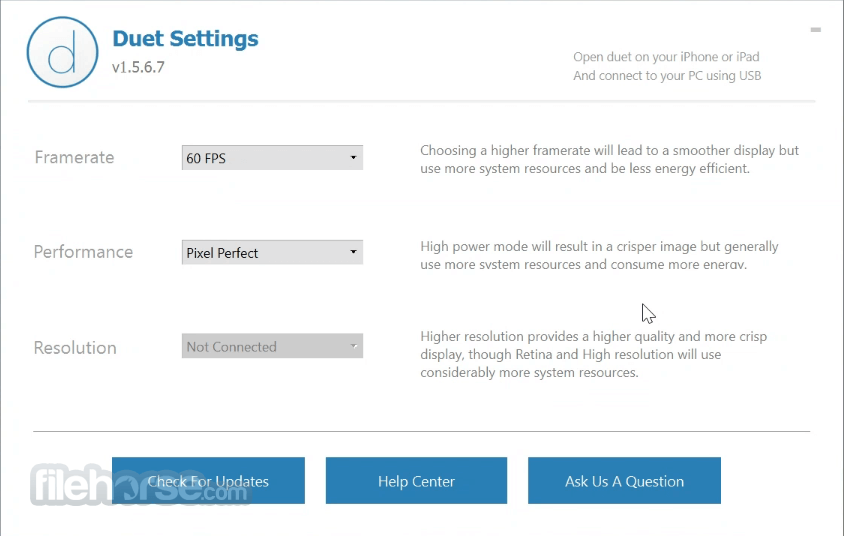Screen dimensions: 844x536
Task: Click 'And connect to your PC using USB' text
Action: pos(667,75)
